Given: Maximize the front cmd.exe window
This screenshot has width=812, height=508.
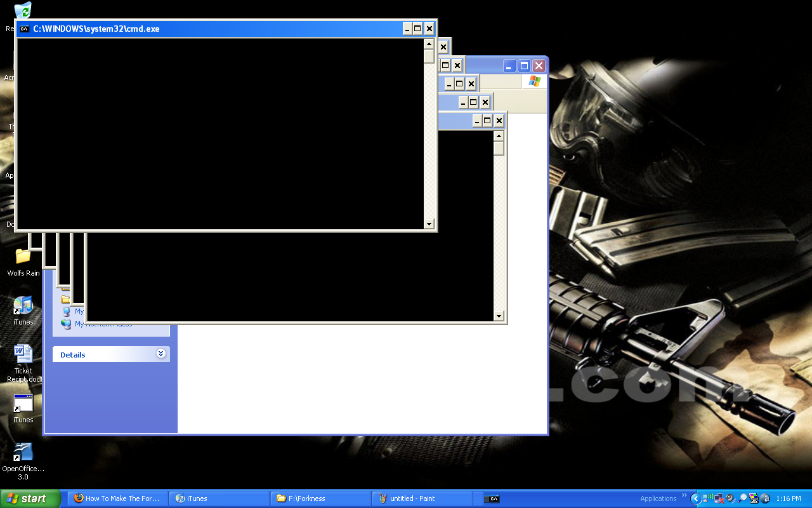Looking at the screenshot, I should point(417,29).
